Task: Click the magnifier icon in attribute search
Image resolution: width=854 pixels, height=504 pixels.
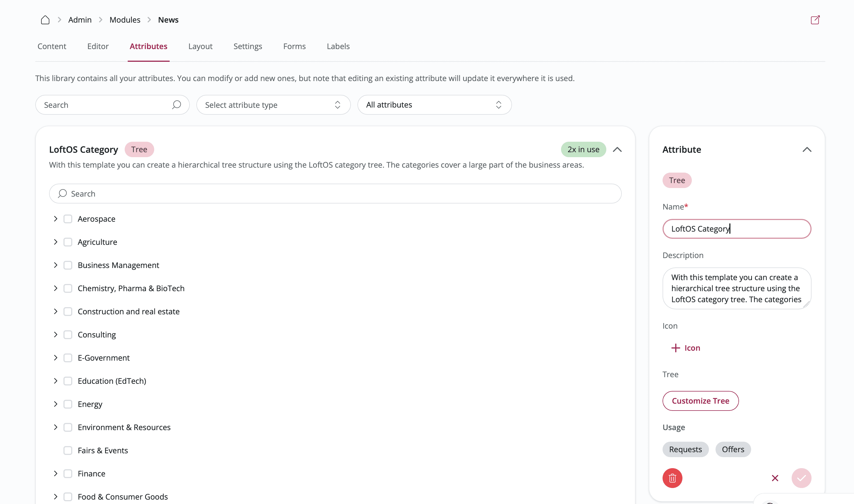Action: point(176,104)
